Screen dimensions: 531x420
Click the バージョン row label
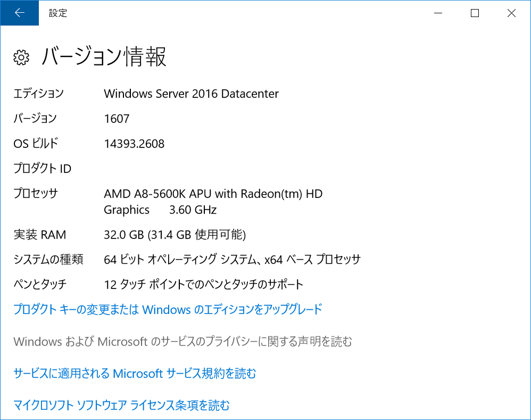(35, 119)
